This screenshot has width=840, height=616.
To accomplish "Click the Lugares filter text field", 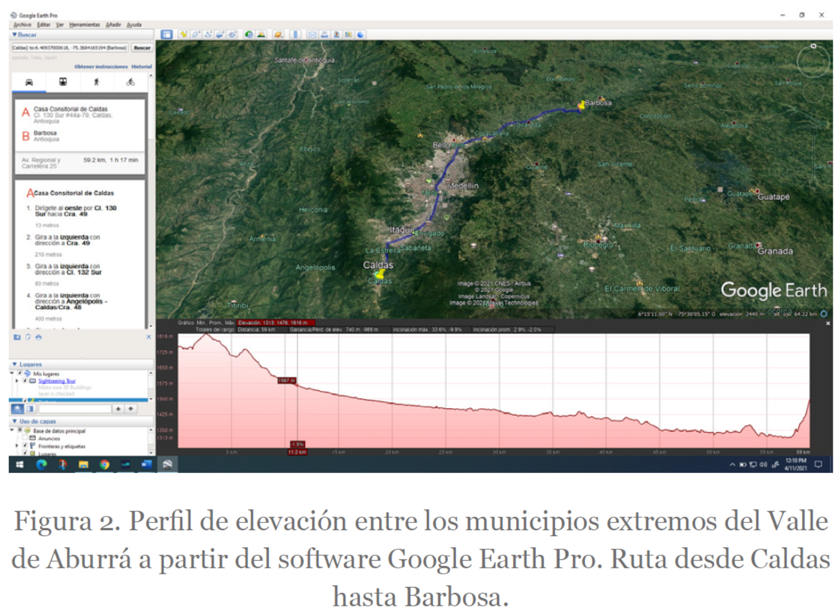I will click(75, 409).
